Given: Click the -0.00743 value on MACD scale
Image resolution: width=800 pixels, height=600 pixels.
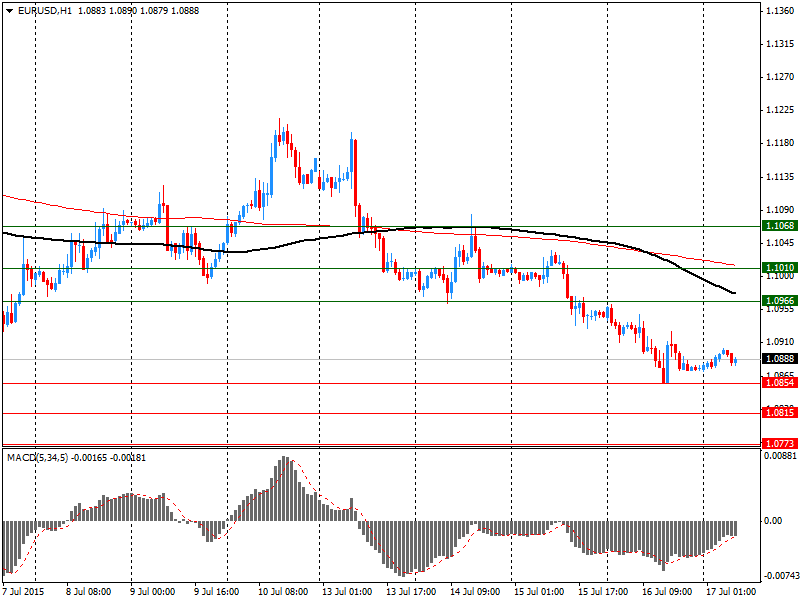Looking at the screenshot, I should point(779,576).
